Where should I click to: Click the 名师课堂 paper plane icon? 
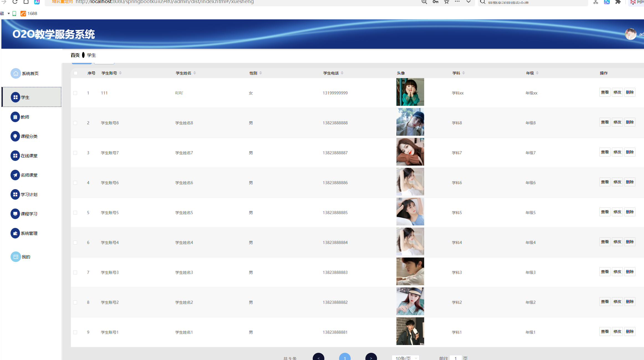15,175
